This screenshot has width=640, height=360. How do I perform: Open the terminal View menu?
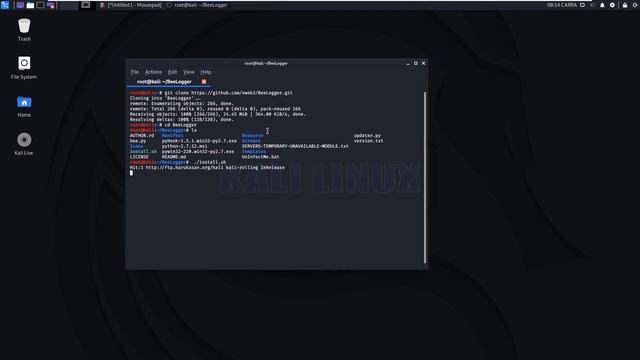point(189,72)
